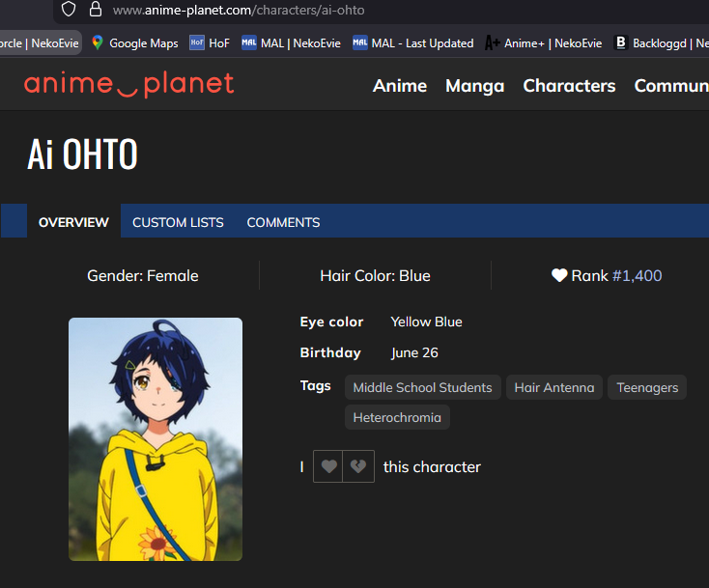
Task: Switch to the Custom Lists tab
Action: coord(178,222)
